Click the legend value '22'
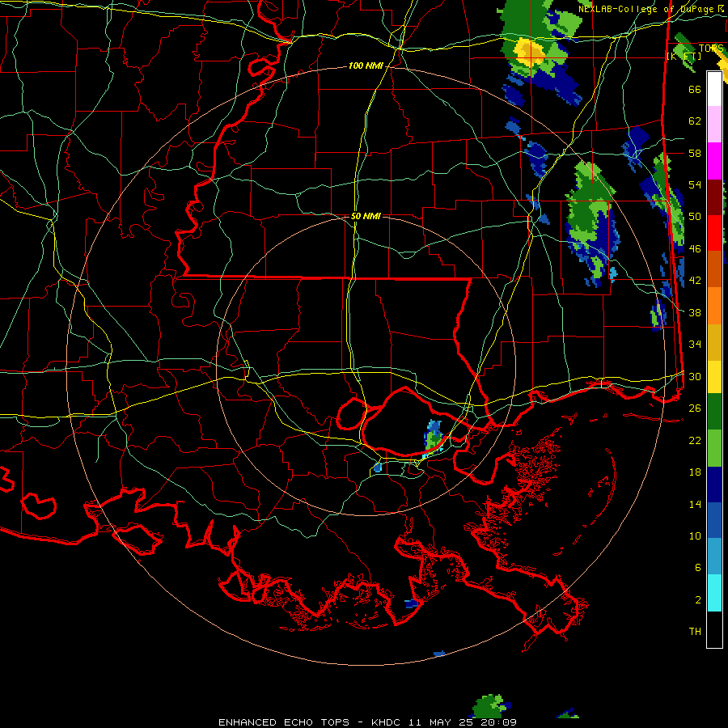The width and height of the screenshot is (728, 728). (695, 440)
